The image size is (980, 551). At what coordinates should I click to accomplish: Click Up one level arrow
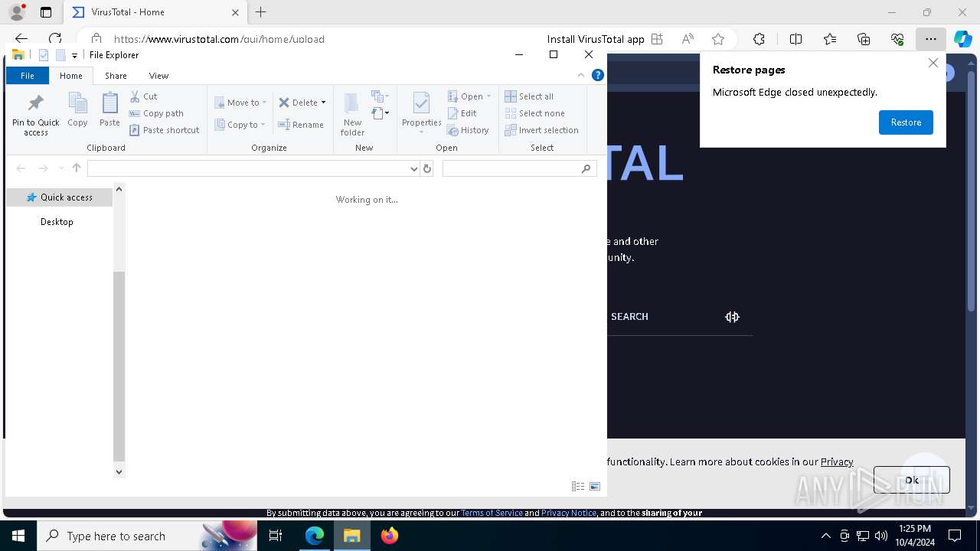[x=77, y=168]
